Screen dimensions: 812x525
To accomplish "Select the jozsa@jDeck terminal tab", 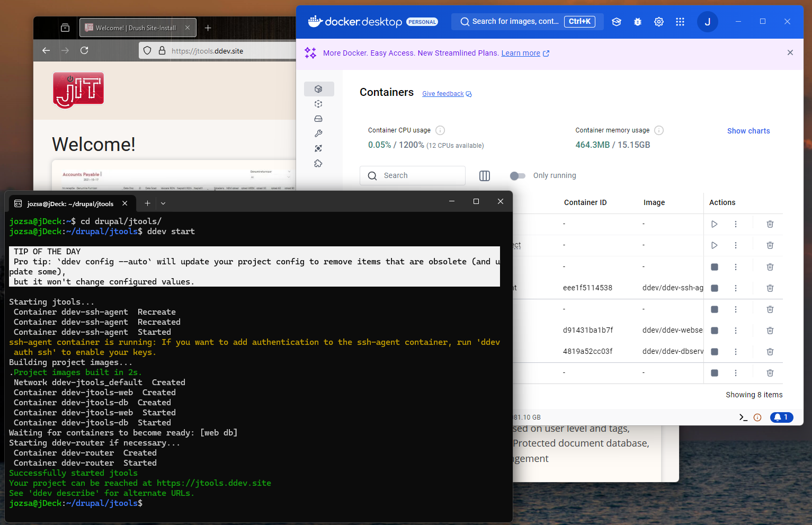I will pos(70,204).
